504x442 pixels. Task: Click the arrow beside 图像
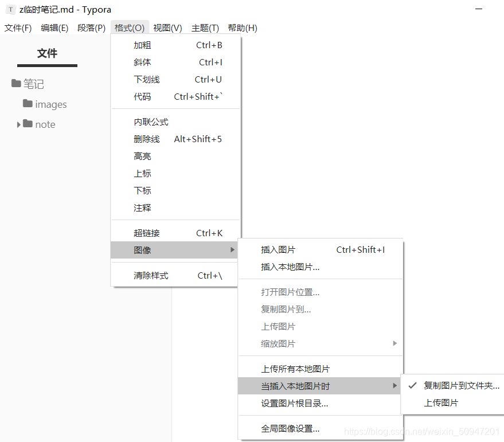point(232,250)
